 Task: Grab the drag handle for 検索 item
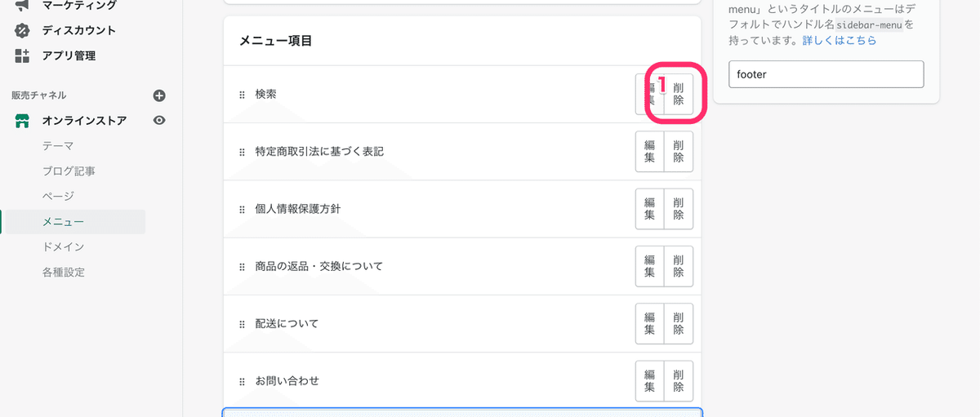coord(242,95)
